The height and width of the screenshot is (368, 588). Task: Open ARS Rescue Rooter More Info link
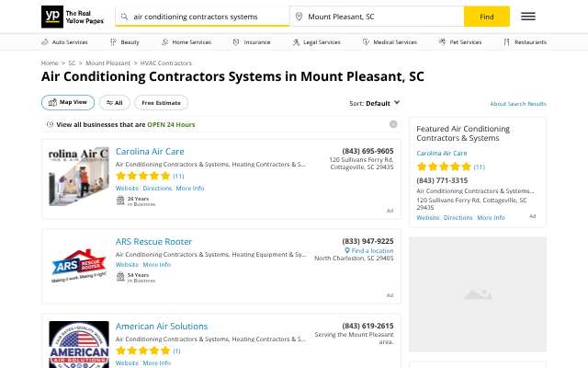point(157,265)
